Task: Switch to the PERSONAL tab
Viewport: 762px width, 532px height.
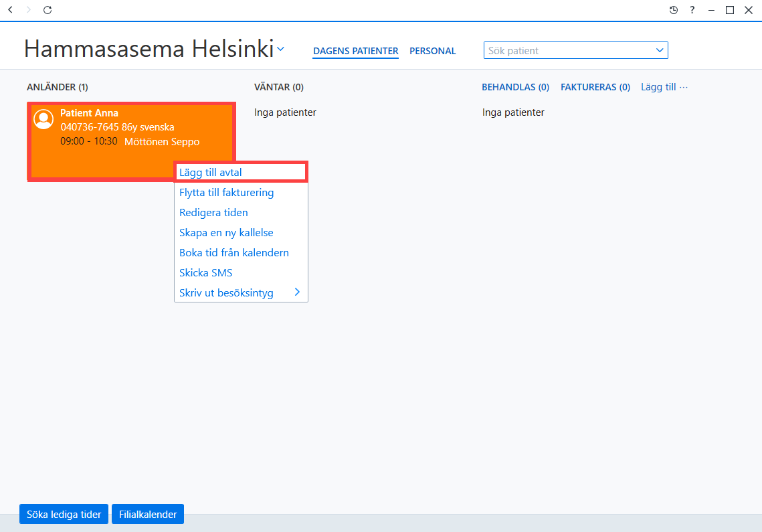Action: (x=432, y=51)
